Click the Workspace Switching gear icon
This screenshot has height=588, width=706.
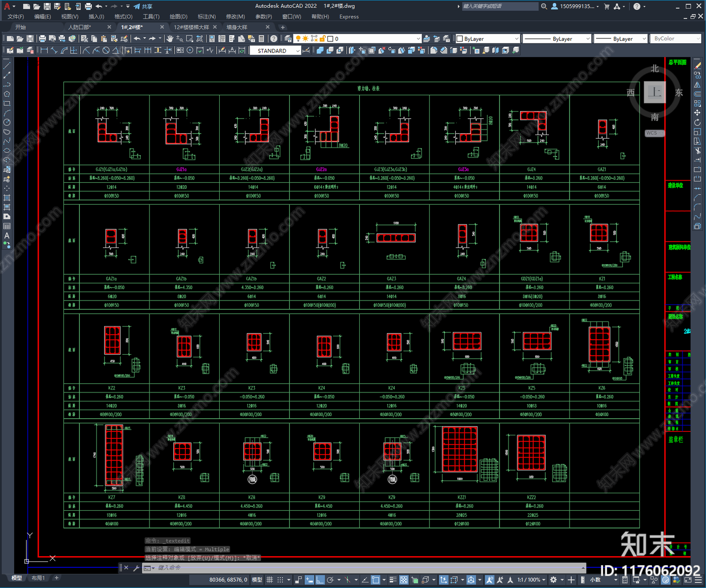[x=553, y=580]
